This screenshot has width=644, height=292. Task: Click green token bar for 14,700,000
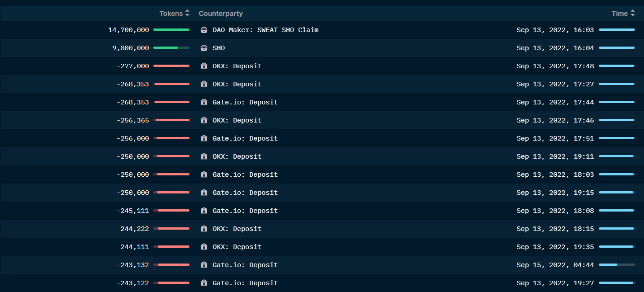[x=171, y=29]
